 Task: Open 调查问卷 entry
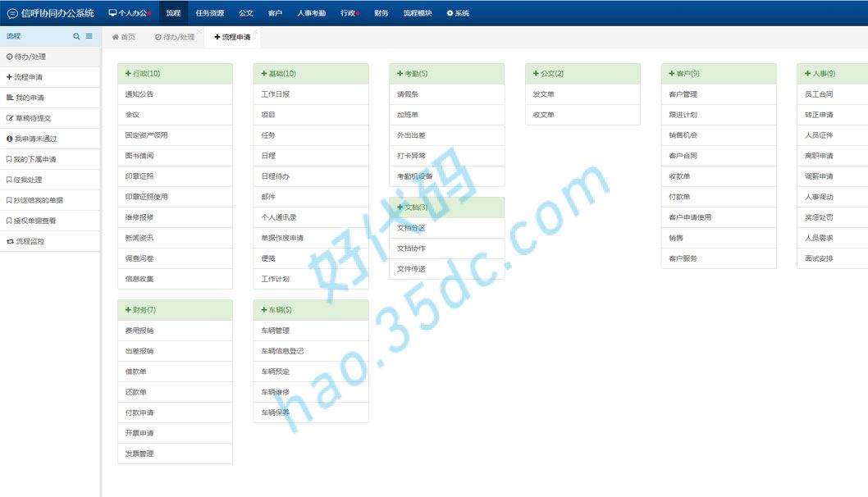[x=175, y=258]
